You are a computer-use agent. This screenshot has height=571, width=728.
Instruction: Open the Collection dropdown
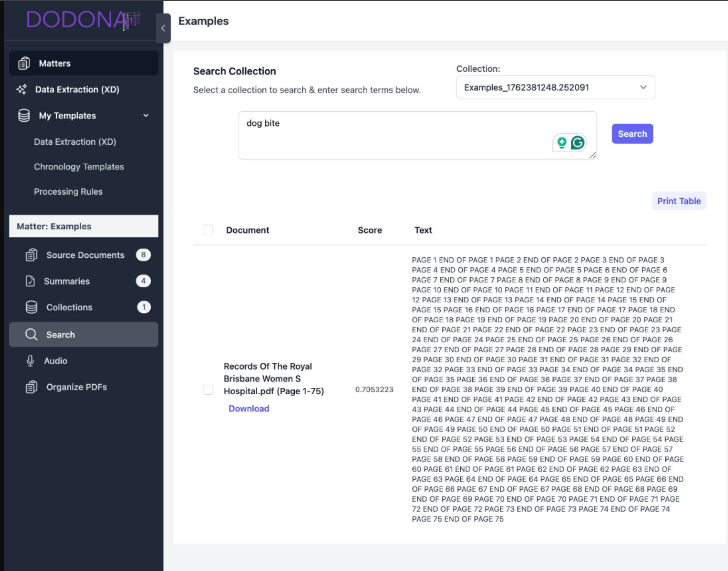556,87
